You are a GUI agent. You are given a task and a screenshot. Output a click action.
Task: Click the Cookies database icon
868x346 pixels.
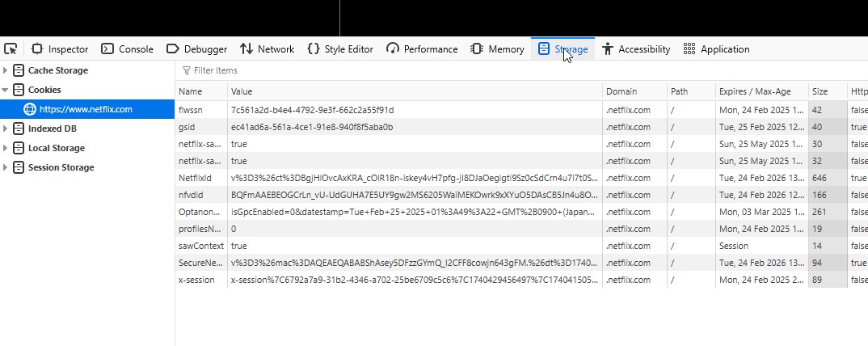19,90
